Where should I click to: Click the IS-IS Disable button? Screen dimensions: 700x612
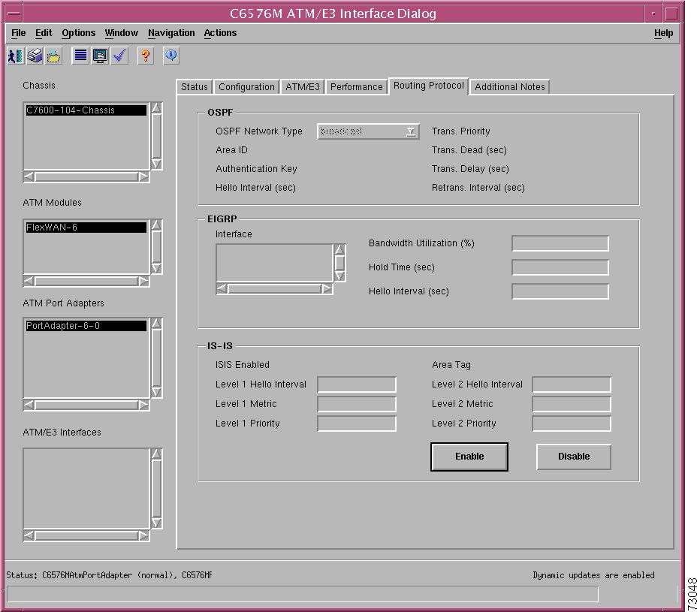coord(574,457)
